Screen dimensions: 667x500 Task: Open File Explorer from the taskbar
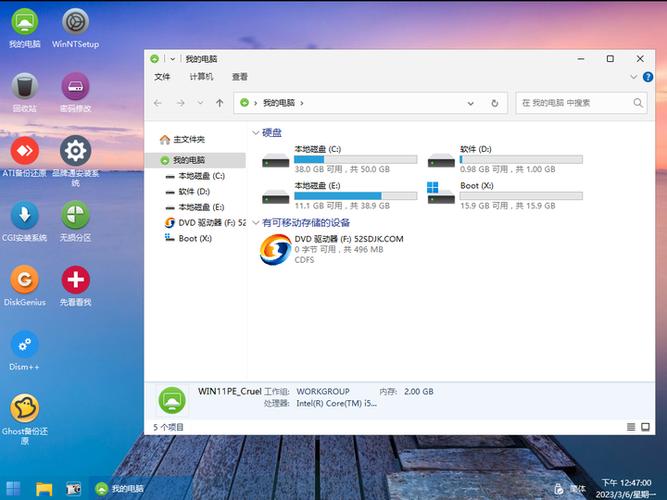[x=44, y=489]
